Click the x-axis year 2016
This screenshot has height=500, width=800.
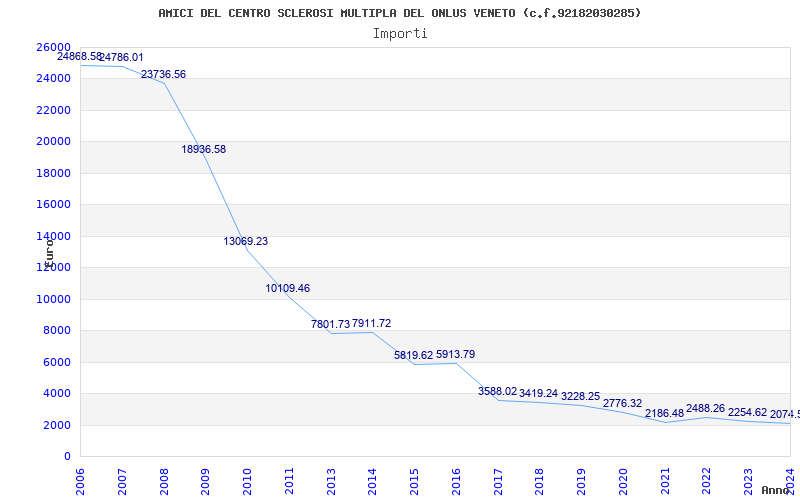click(x=456, y=482)
